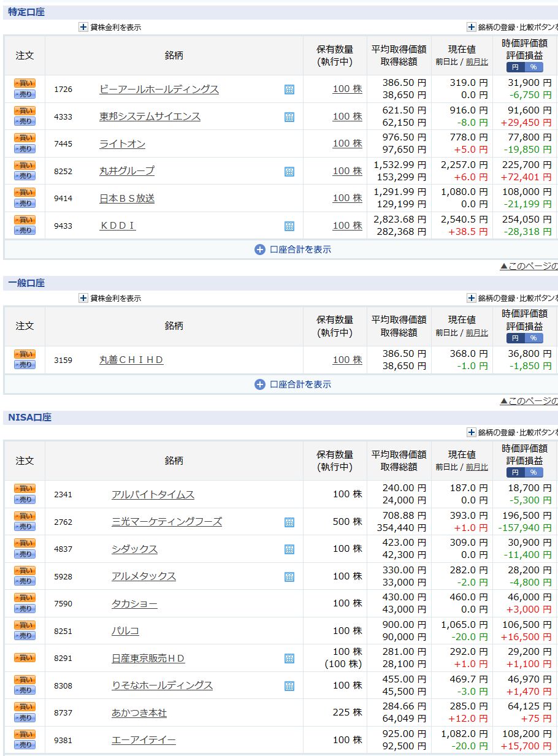558x756 pixels.
Task: Open calendar icon for 丸井グループ
Action: pos(289,172)
